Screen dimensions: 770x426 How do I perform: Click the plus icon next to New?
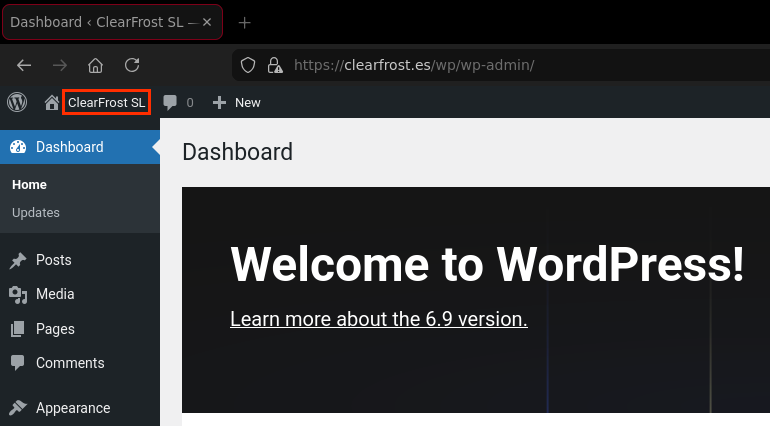click(219, 103)
